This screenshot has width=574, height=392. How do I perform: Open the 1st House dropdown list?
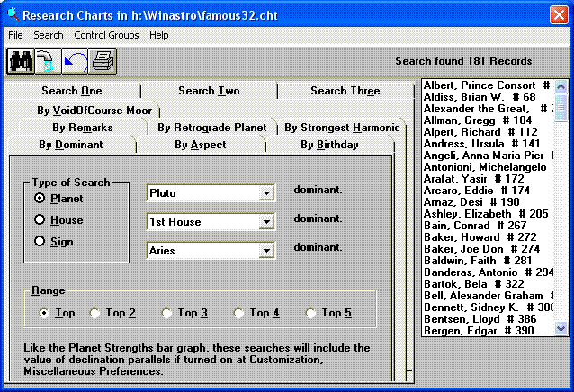pos(265,222)
